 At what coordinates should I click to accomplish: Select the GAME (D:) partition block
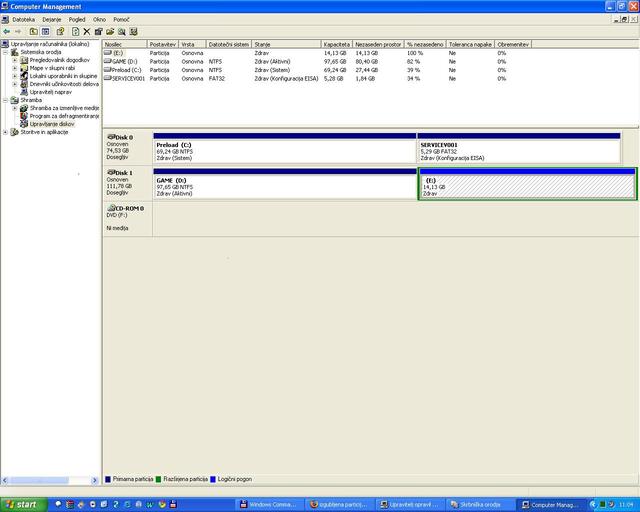(285, 183)
